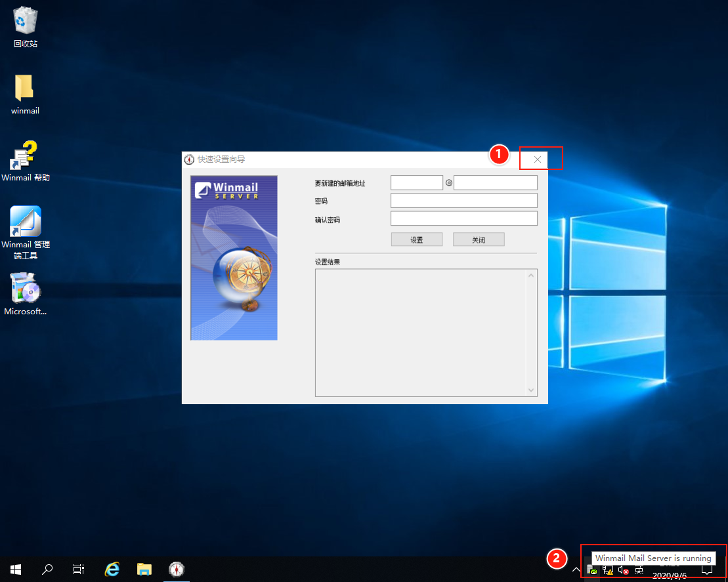Click 关闭 to close the wizard
The image size is (728, 582).
click(x=479, y=239)
